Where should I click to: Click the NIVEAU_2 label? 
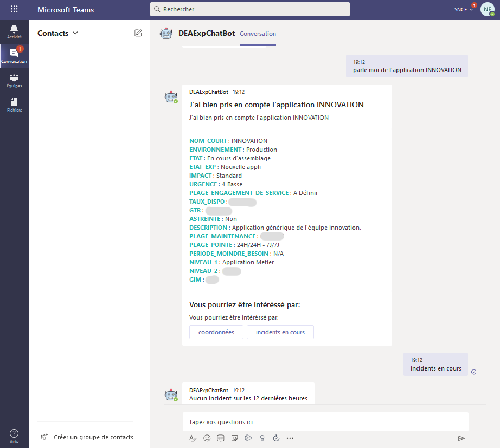click(203, 271)
